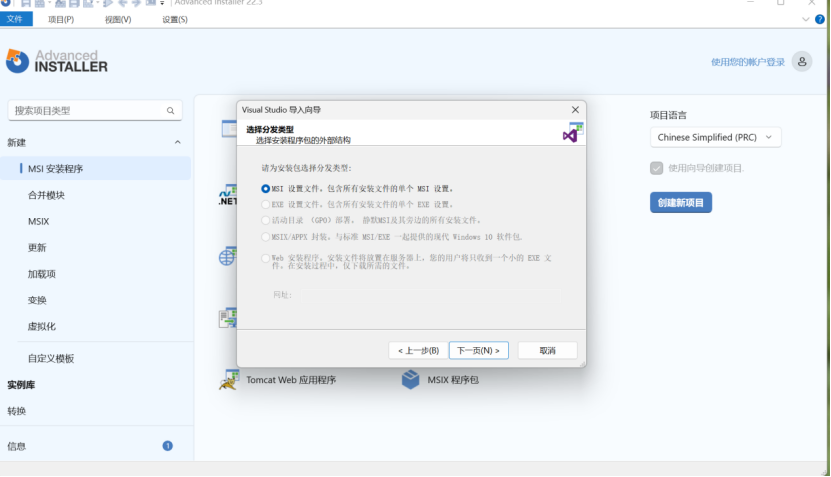Screen dimensions: 831x477
Task: Select MSI 安装程序 in the sidebar
Action: click(x=95, y=169)
